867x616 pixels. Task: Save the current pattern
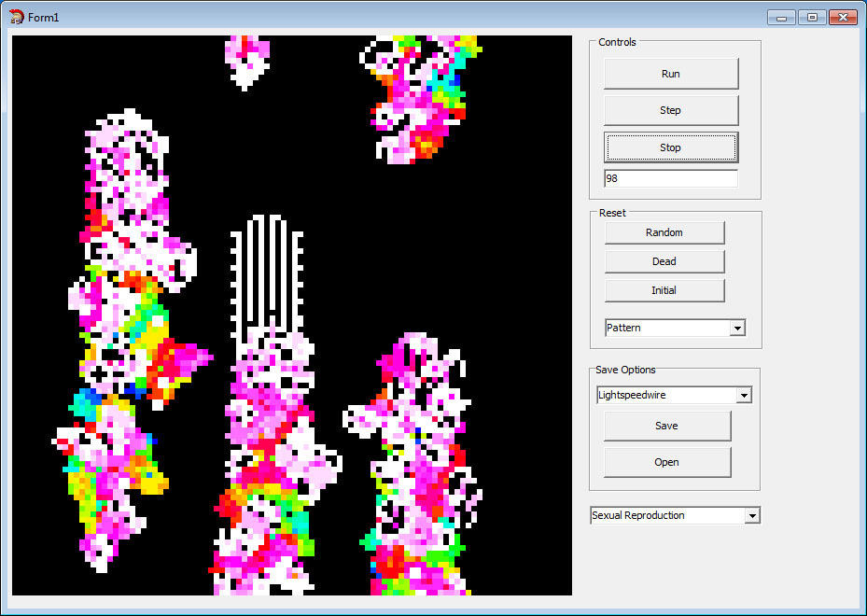click(x=667, y=426)
